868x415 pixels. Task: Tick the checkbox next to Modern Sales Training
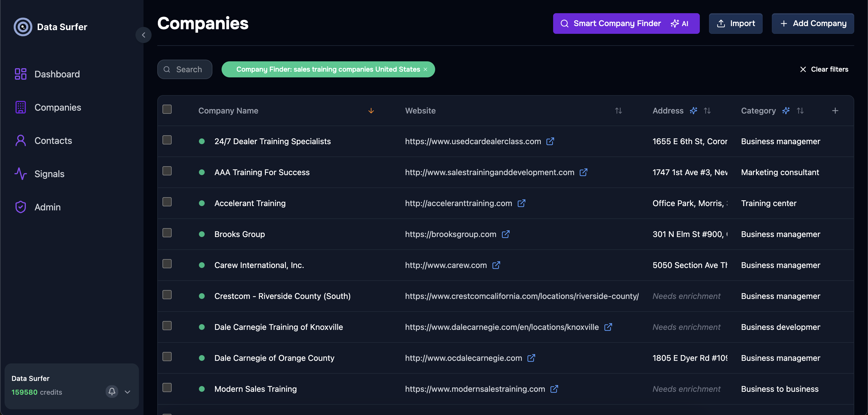pyautogui.click(x=167, y=387)
